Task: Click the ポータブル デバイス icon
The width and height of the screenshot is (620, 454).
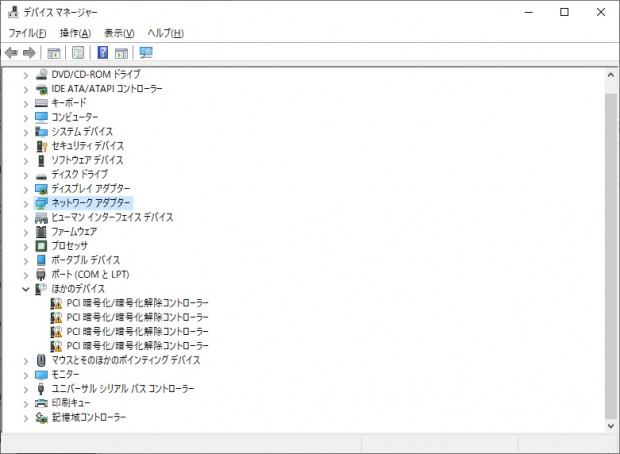Action: click(41, 260)
